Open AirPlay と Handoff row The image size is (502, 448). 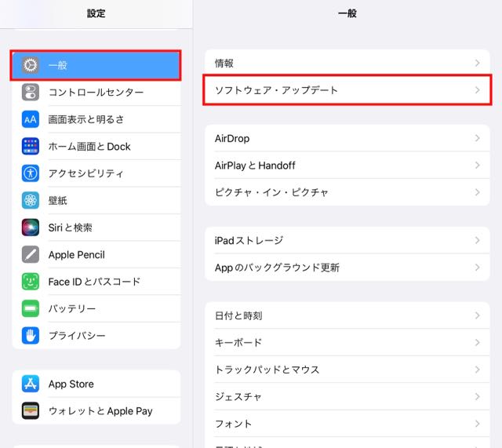347,166
